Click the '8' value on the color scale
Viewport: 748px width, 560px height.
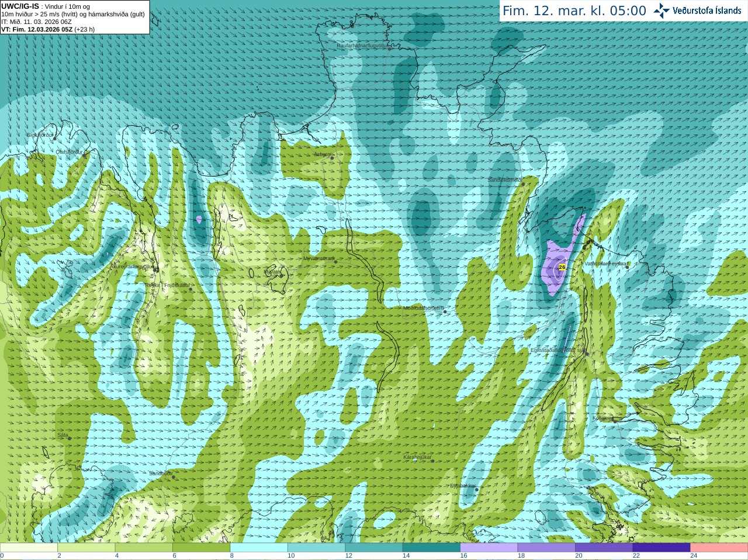232,556
